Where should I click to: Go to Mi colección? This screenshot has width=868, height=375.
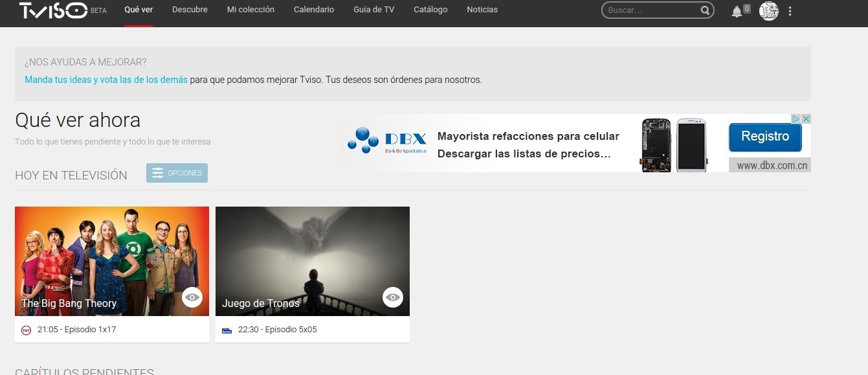tap(250, 10)
